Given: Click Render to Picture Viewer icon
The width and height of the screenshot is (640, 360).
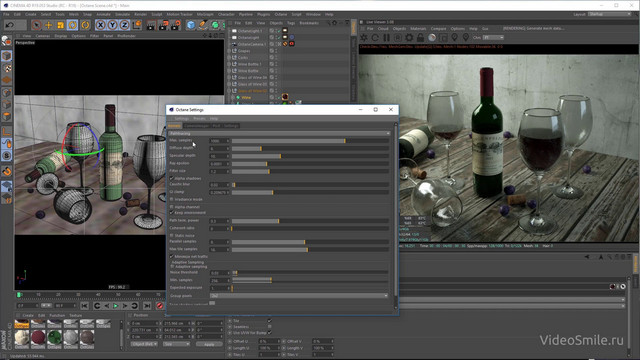Looking at the screenshot, I should pos(163,25).
